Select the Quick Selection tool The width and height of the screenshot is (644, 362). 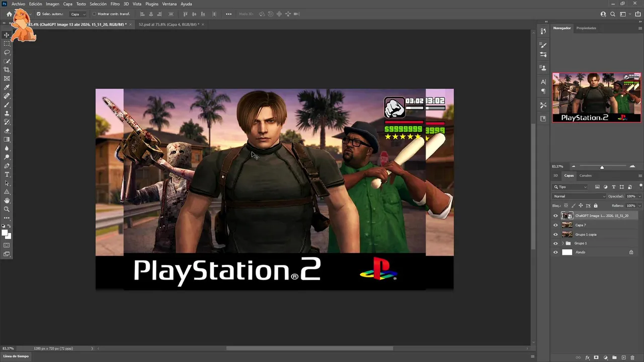coord(7,61)
